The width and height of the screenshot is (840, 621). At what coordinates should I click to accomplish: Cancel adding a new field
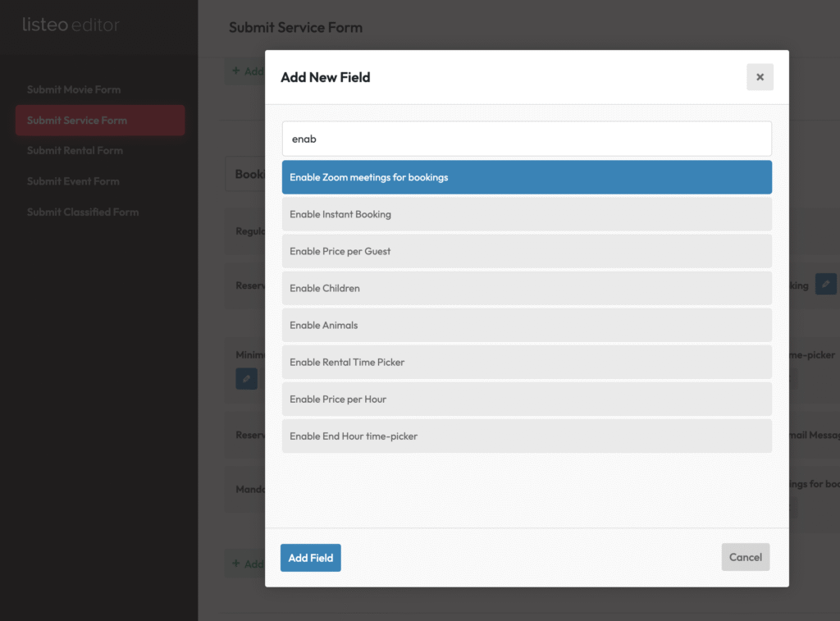pyautogui.click(x=745, y=557)
